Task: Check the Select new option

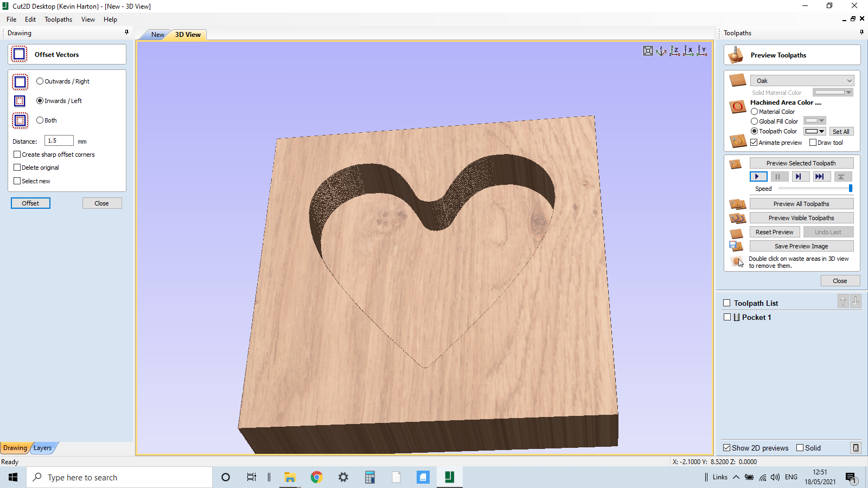Action: click(32, 181)
